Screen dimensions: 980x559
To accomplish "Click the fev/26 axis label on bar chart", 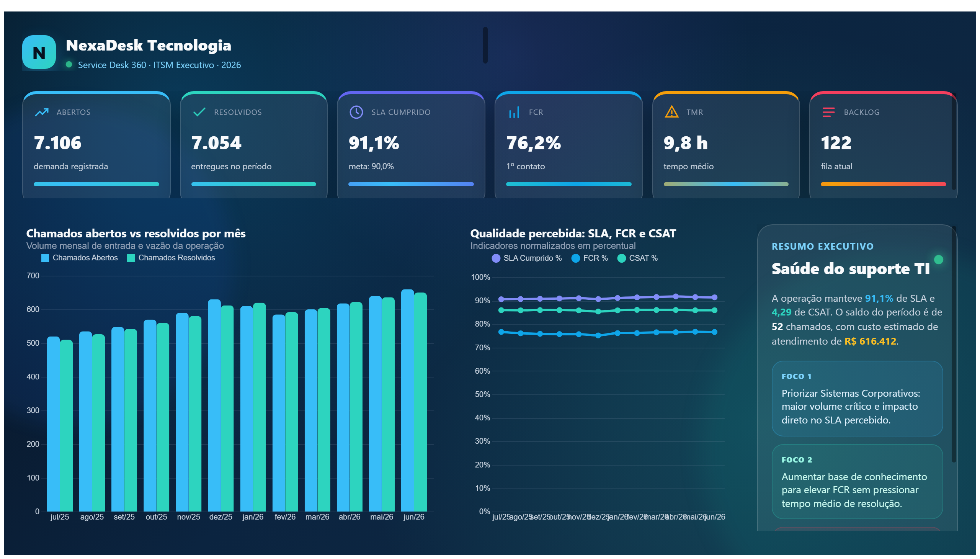I will [x=285, y=517].
